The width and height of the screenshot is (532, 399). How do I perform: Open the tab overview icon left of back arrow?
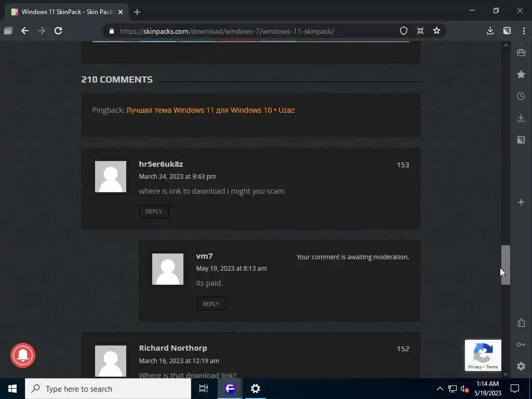tap(8, 31)
